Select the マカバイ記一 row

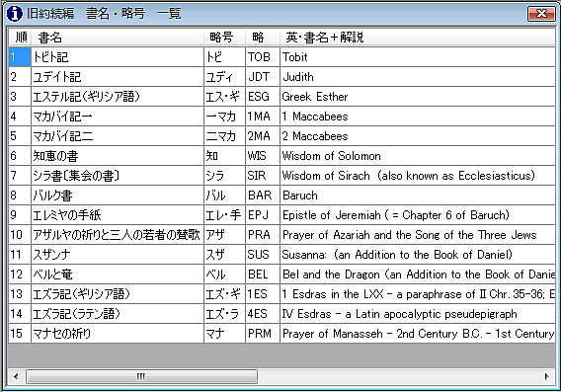[281, 117]
